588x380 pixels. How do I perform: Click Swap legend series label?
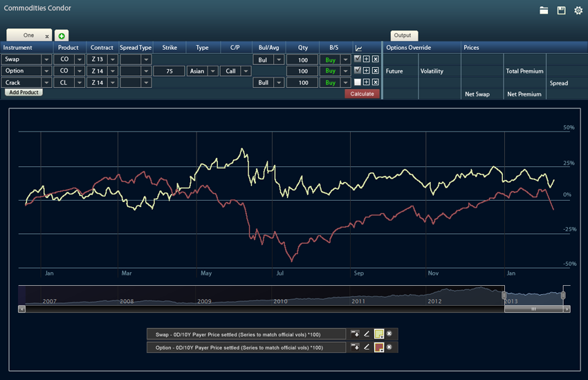click(x=246, y=334)
